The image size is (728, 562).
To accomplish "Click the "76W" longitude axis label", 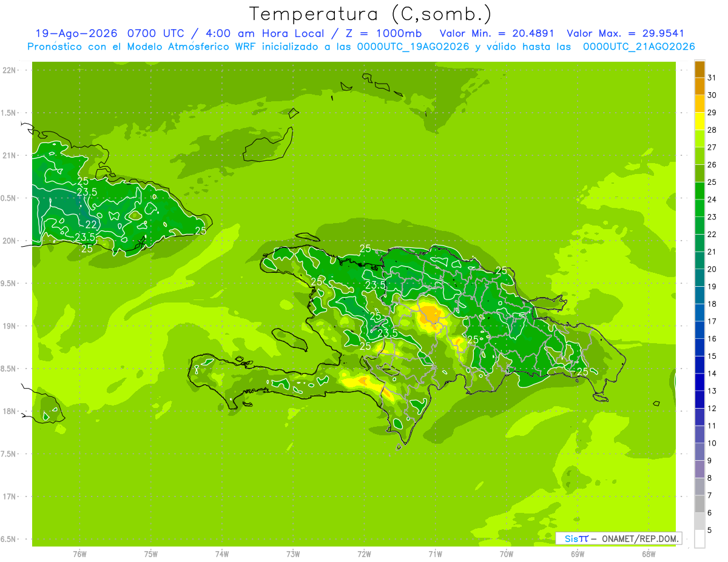I will (x=79, y=554).
